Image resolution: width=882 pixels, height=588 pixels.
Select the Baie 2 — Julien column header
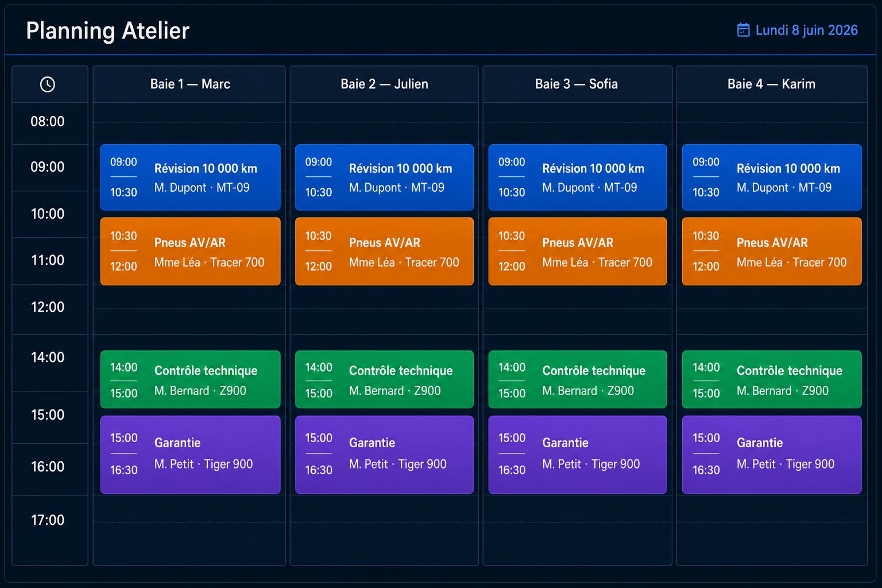(x=384, y=84)
